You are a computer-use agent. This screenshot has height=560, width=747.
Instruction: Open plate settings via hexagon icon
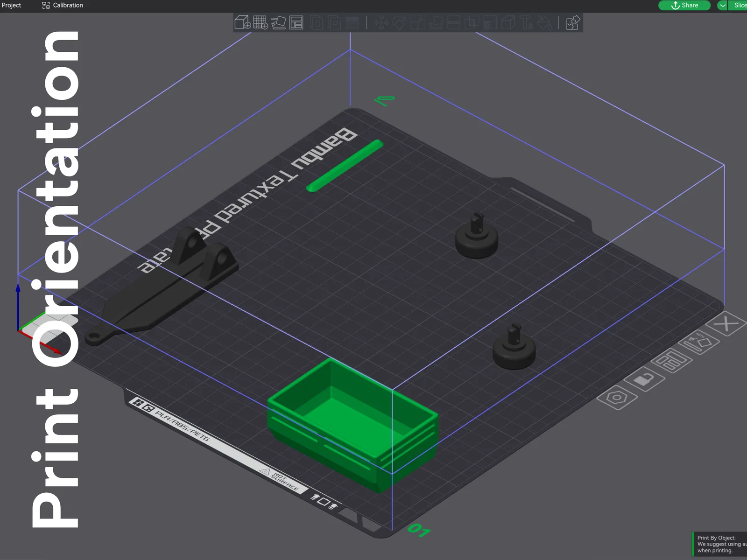pyautogui.click(x=617, y=398)
